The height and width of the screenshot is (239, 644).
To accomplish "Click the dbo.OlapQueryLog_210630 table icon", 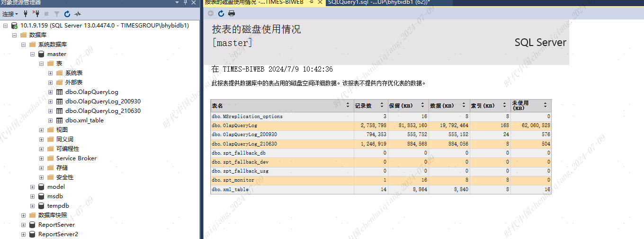I will pos(59,111).
